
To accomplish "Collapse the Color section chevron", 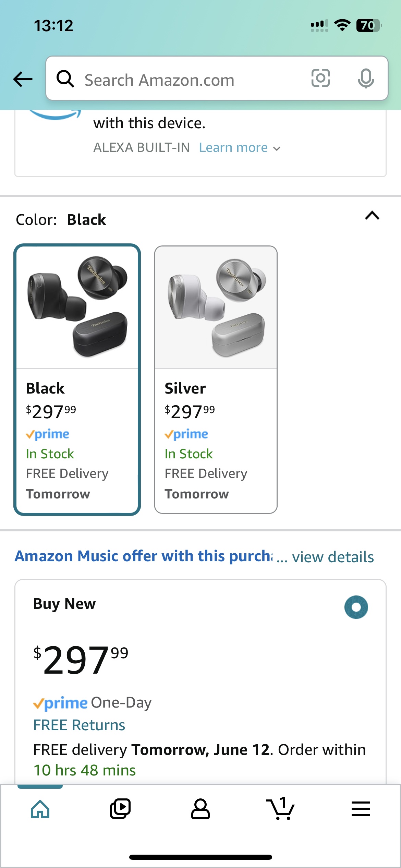I will pyautogui.click(x=372, y=216).
